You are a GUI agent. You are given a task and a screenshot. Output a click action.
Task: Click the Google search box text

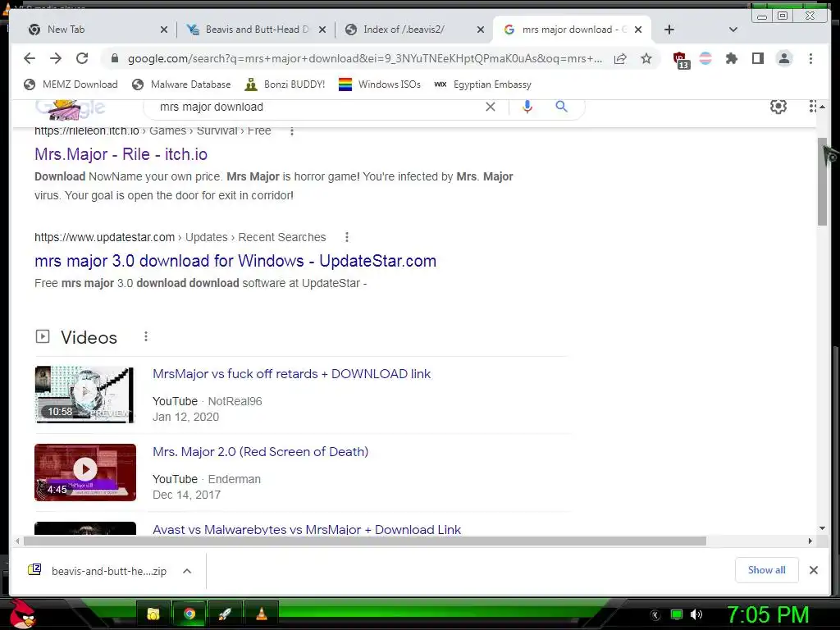pyautogui.click(x=212, y=107)
